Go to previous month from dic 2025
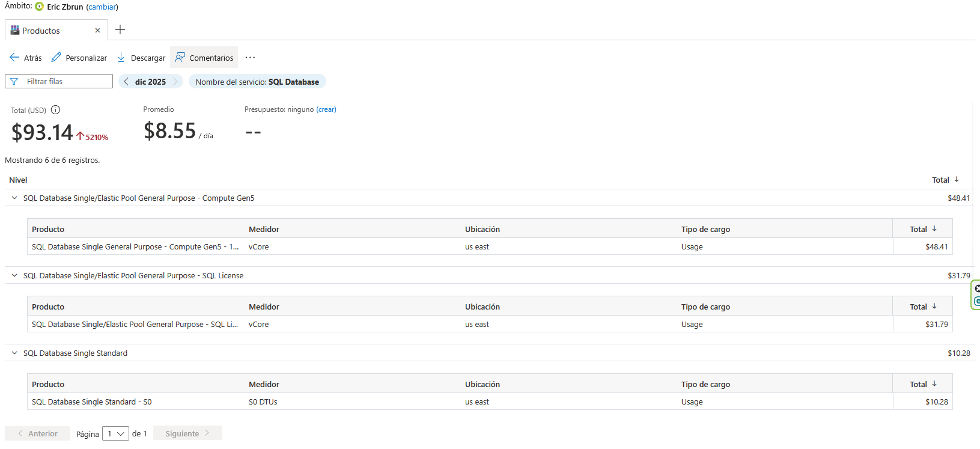This screenshot has height=449, width=980. [x=126, y=82]
